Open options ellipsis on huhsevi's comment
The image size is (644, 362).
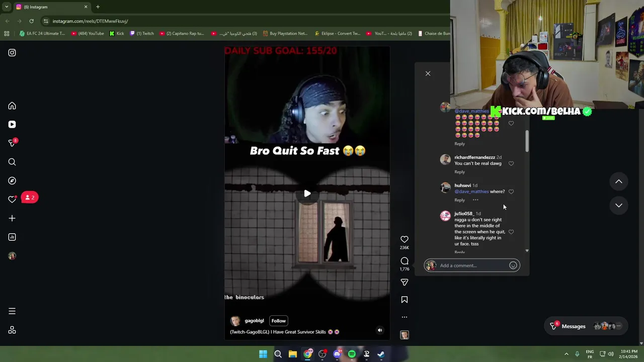coord(475,200)
